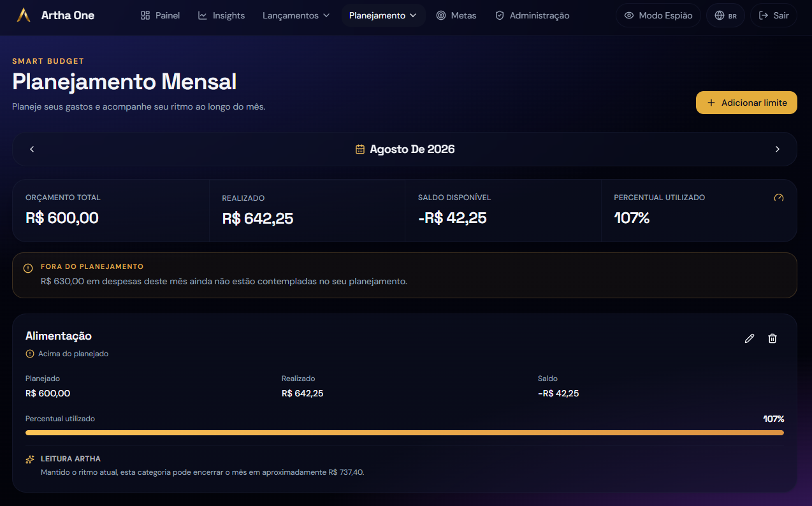Open the Administração section
Screen dimensions: 812x506
coord(532,15)
